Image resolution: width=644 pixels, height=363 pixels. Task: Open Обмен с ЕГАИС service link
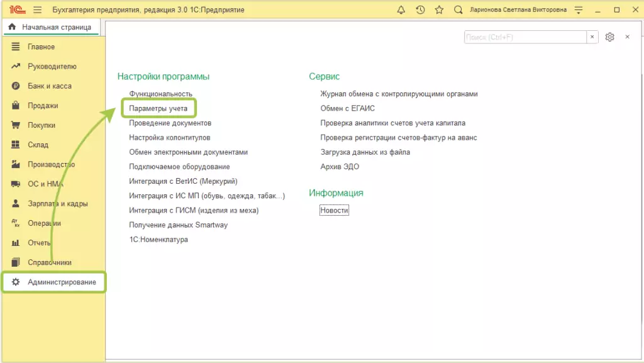(348, 108)
